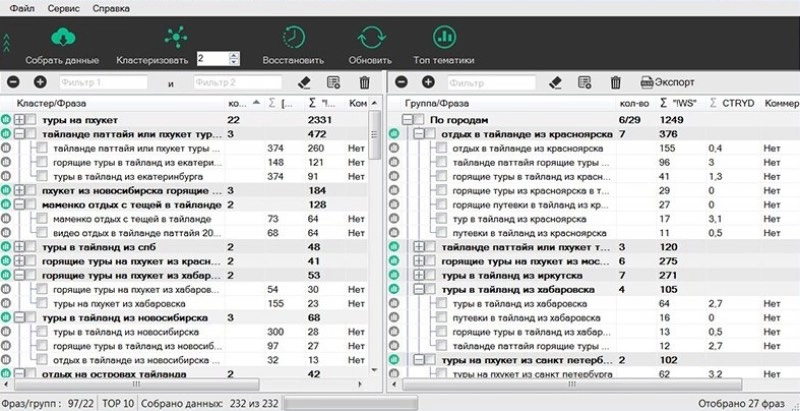Image resolution: width=800 pixels, height=411 pixels.
Task: Click into the Фильтр 2 field
Action: click(x=237, y=83)
